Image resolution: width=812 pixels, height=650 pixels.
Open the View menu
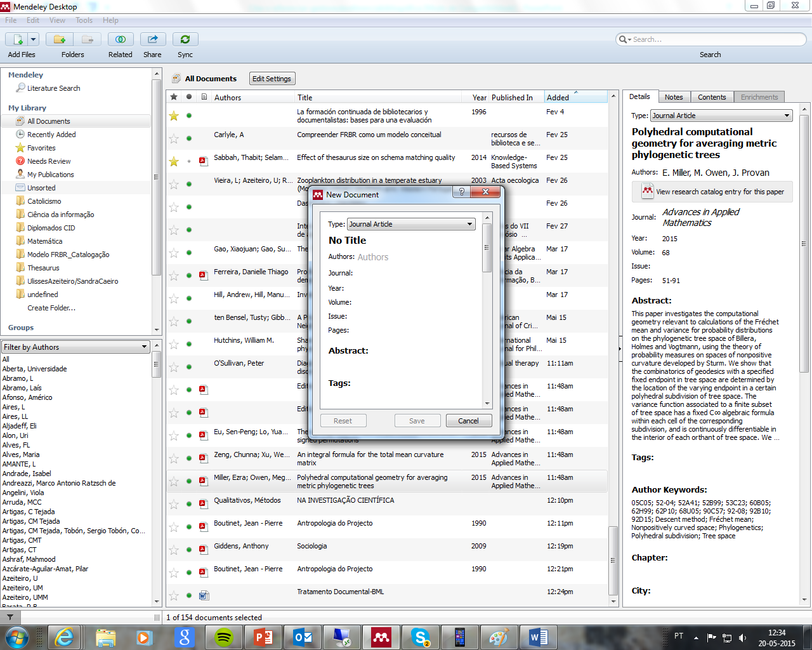pyautogui.click(x=57, y=20)
